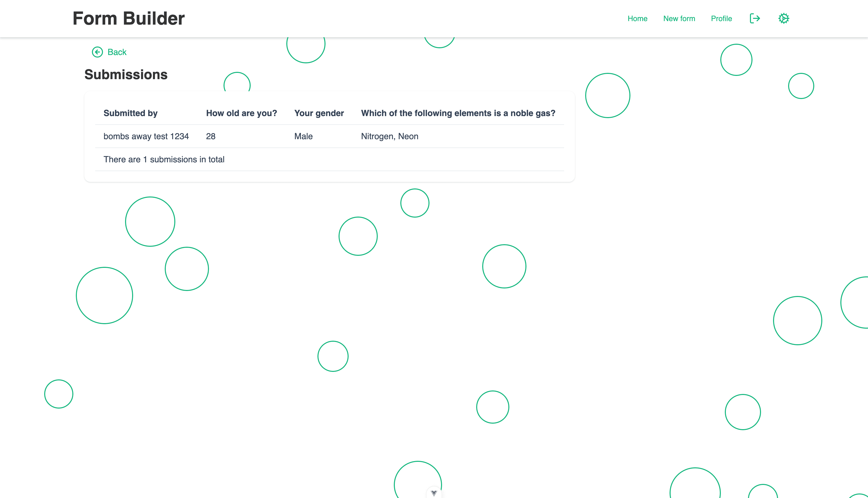The image size is (868, 498).
Task: Click the 'Submitted by' column header
Action: click(x=130, y=113)
